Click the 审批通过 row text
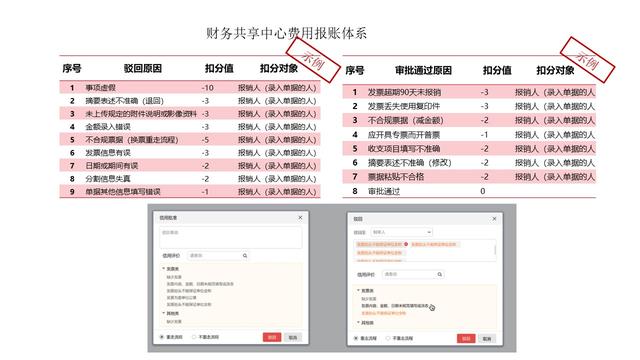The image size is (640, 360). pos(384,191)
